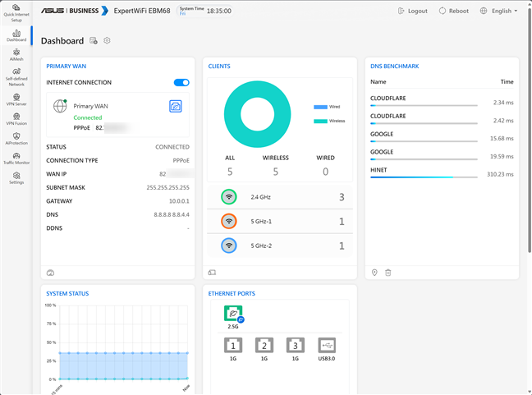The width and height of the screenshot is (532, 395).
Task: Click the GOOGLE entry at 19.59 ms
Action: [x=442, y=154]
